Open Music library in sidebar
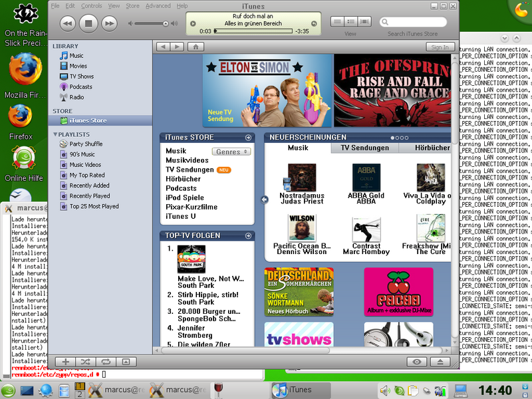532x399 pixels. (x=76, y=56)
